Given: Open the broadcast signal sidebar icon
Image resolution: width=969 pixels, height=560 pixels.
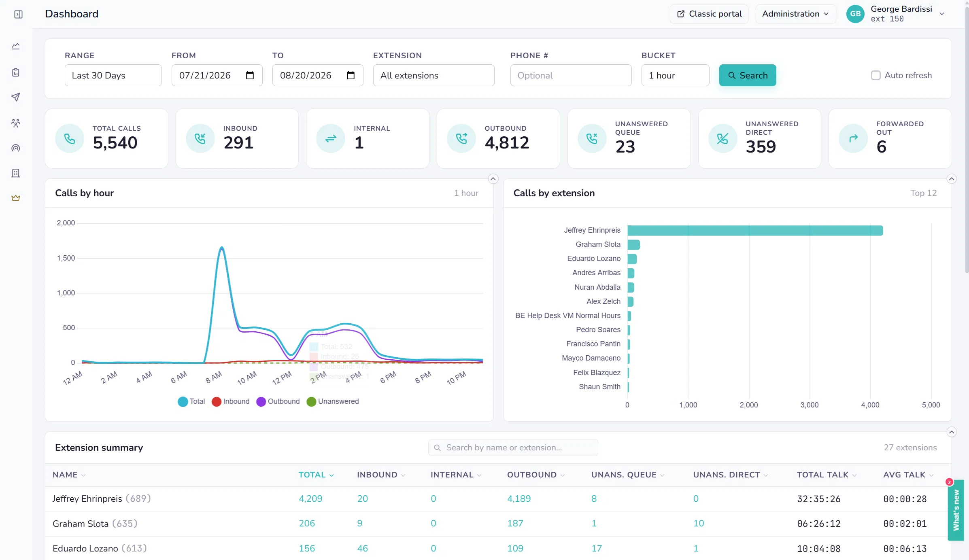Looking at the screenshot, I should click(x=16, y=148).
